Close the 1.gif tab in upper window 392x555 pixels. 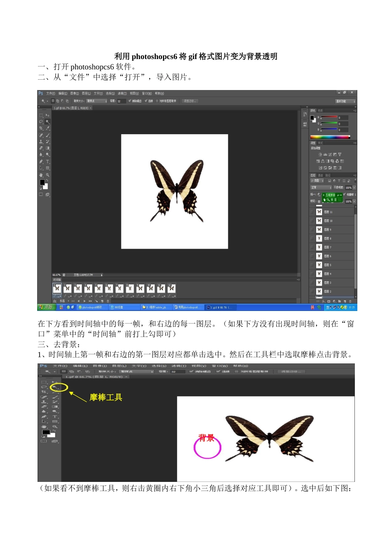tap(91, 108)
